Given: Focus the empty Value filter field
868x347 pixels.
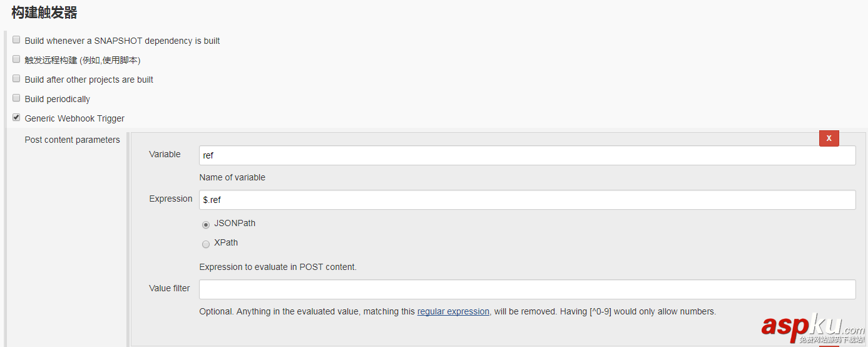Looking at the screenshot, I should pyautogui.click(x=527, y=289).
